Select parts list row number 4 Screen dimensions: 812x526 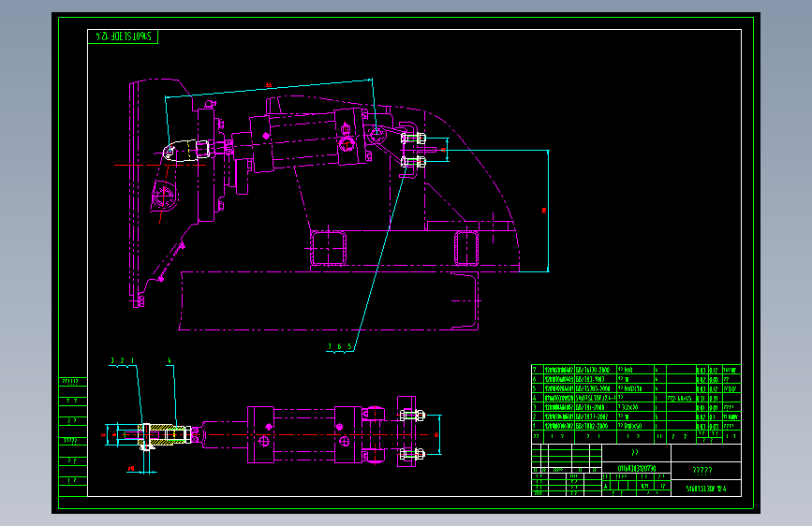pos(636,398)
